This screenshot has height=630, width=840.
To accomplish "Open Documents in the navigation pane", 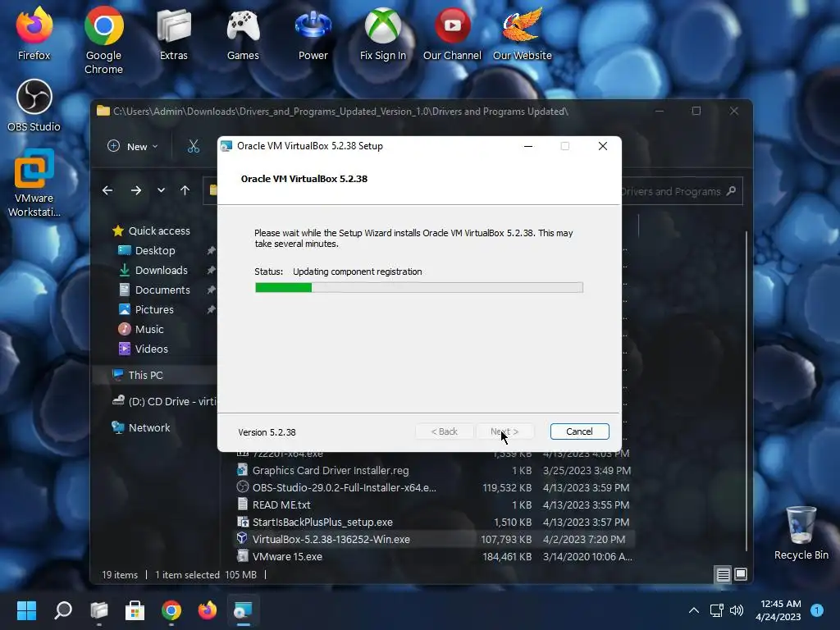I will pyautogui.click(x=162, y=290).
